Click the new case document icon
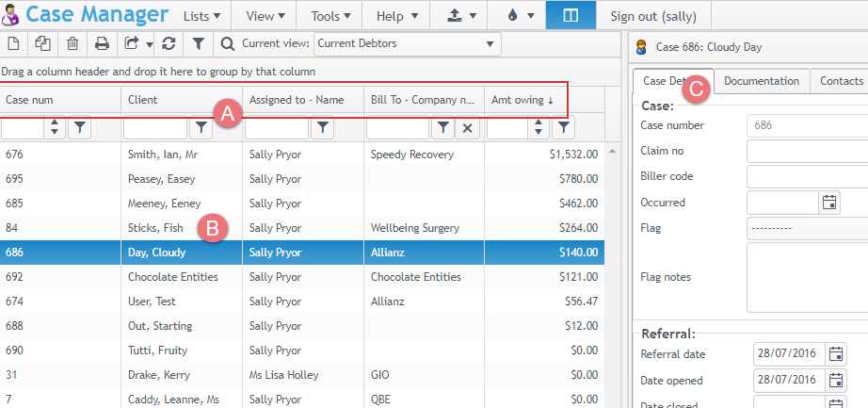The width and height of the screenshot is (868, 408). point(13,43)
